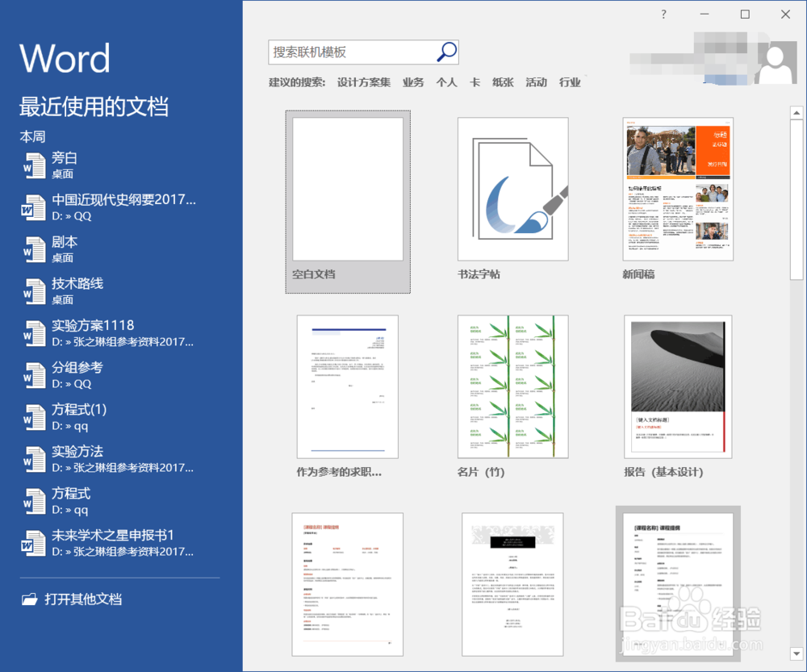This screenshot has height=672, width=807.
Task: Click the template list scroll-up arrow
Action: point(797,113)
